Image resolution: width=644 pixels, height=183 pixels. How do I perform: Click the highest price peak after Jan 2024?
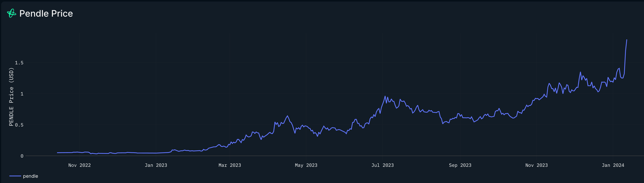[x=626, y=40]
